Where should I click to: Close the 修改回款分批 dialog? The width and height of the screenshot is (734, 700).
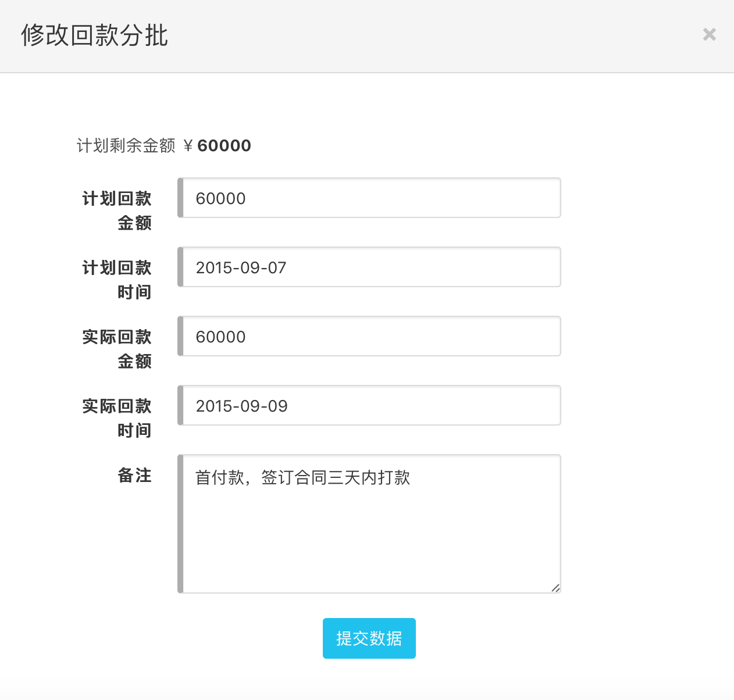[709, 34]
